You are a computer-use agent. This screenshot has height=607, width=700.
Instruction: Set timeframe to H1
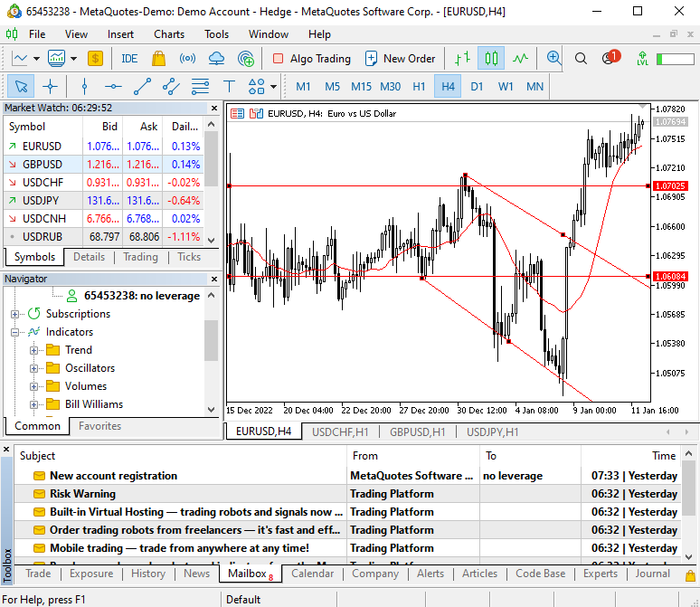click(419, 87)
